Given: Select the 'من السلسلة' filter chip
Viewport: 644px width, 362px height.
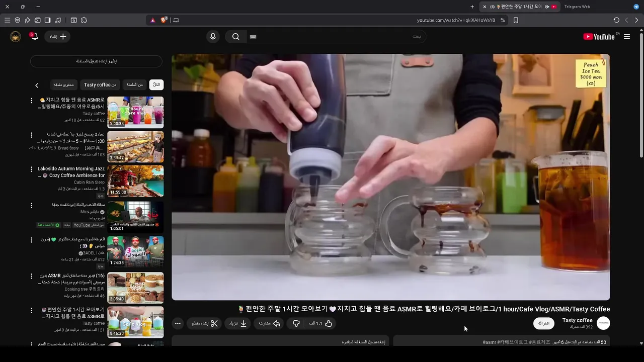Looking at the screenshot, I should [x=134, y=84].
